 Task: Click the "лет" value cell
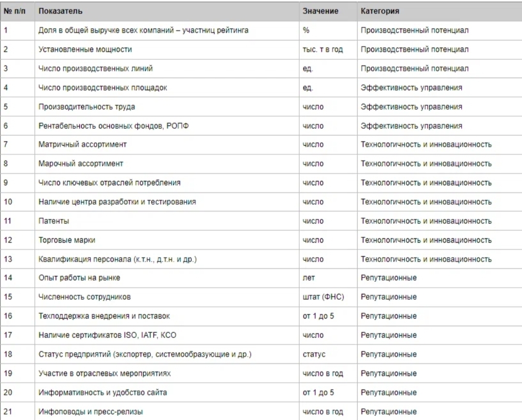[x=309, y=278]
